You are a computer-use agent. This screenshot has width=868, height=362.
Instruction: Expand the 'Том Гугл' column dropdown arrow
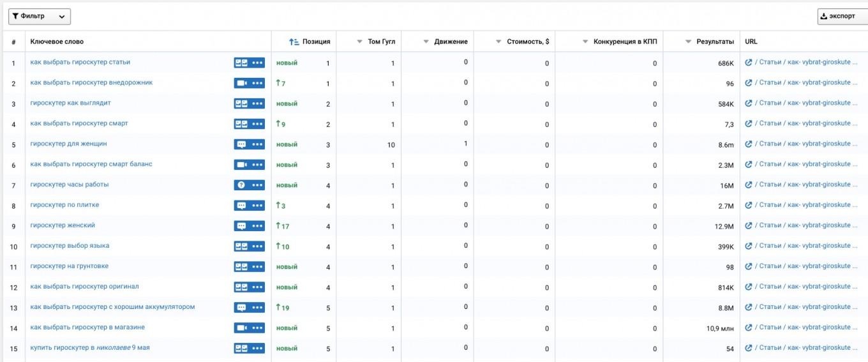(x=359, y=42)
